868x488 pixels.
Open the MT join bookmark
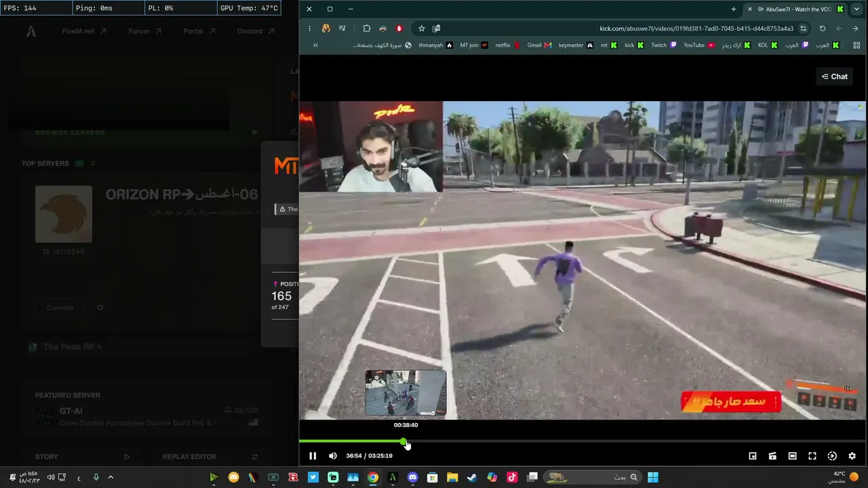pyautogui.click(x=474, y=45)
